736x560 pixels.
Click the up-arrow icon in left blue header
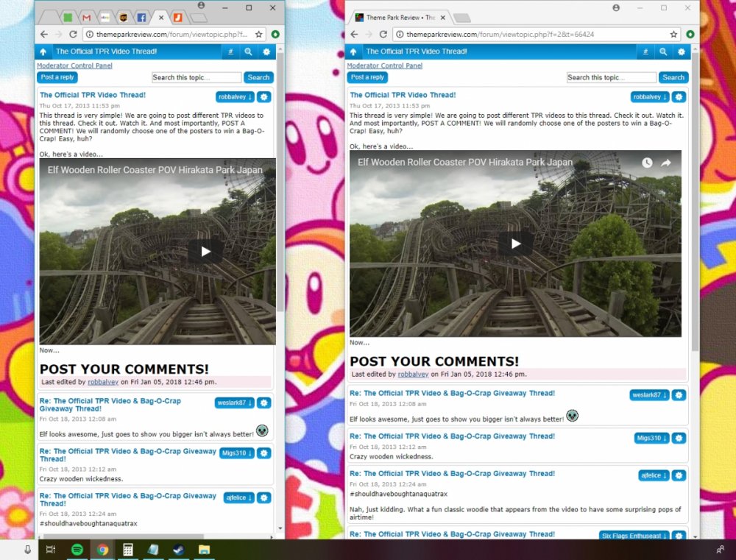[43, 52]
